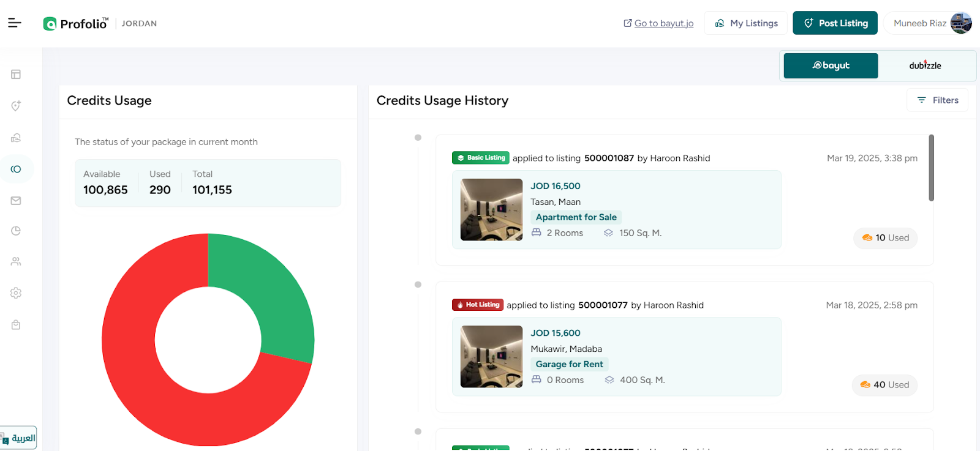Click the Apartment for Sale label
Viewport: 980px width, 451px height.
(x=576, y=217)
